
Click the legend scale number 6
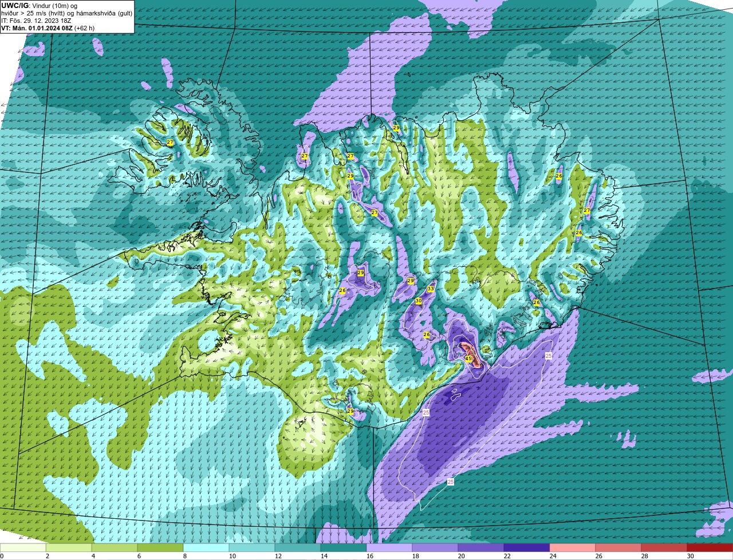click(139, 556)
